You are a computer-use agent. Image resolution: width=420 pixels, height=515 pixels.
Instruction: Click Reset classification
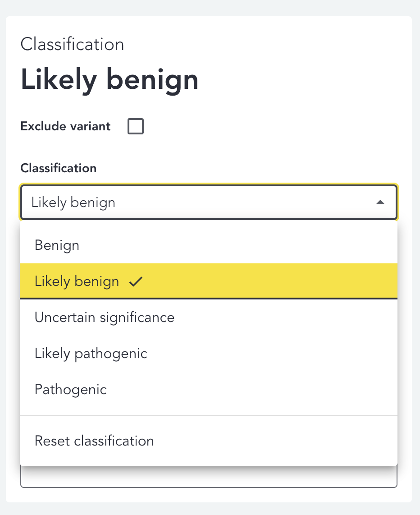(94, 441)
